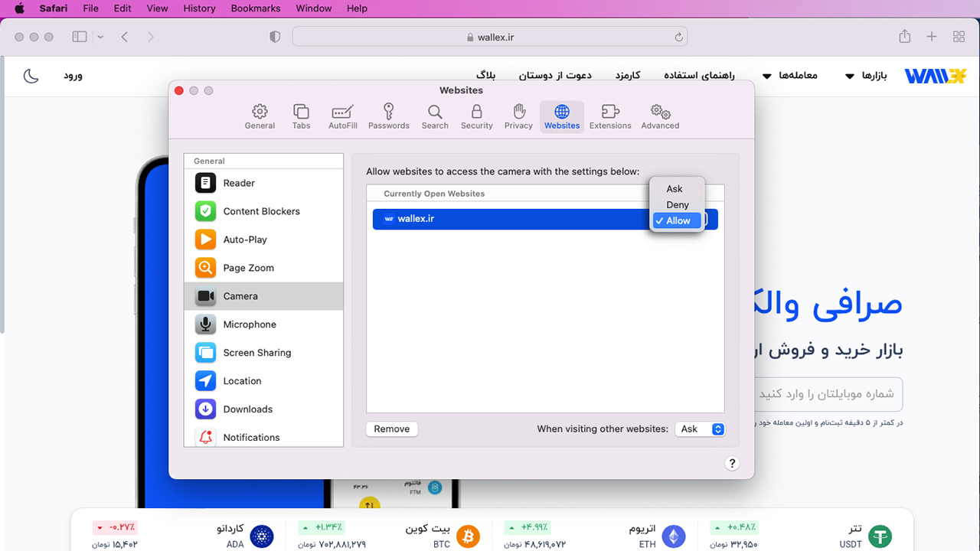Select Screen Sharing in the sidebar
Screen dimensions: 980x551
click(263, 353)
